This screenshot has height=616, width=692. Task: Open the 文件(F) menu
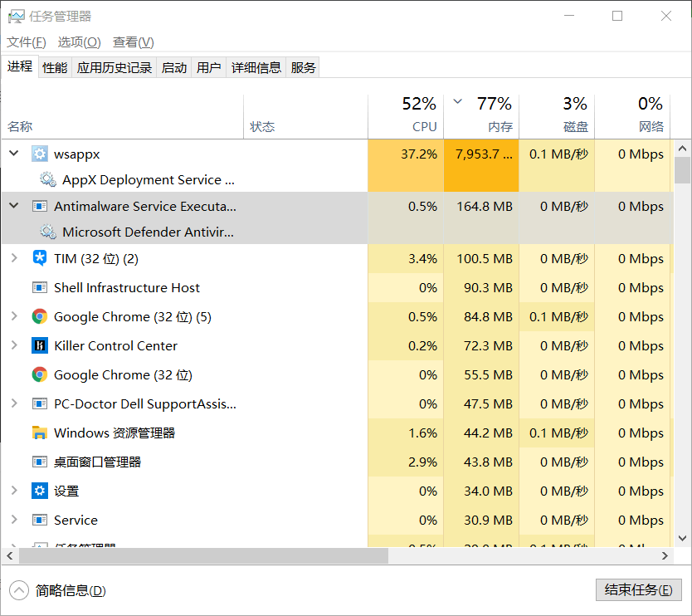(27, 42)
